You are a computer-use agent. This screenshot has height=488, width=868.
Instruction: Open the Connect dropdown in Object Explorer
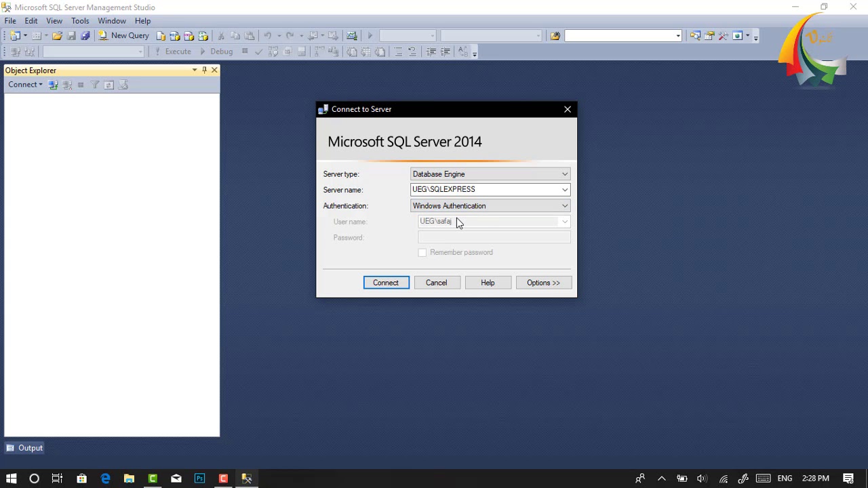25,85
